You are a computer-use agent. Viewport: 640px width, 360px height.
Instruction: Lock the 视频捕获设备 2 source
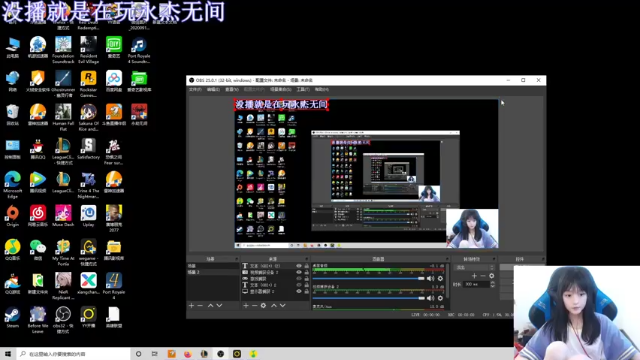307,272
